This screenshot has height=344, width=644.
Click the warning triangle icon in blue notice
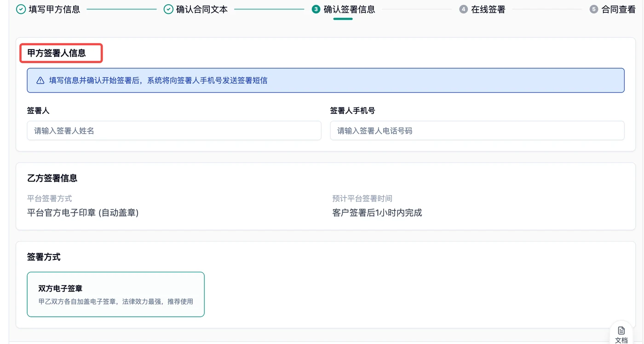40,81
